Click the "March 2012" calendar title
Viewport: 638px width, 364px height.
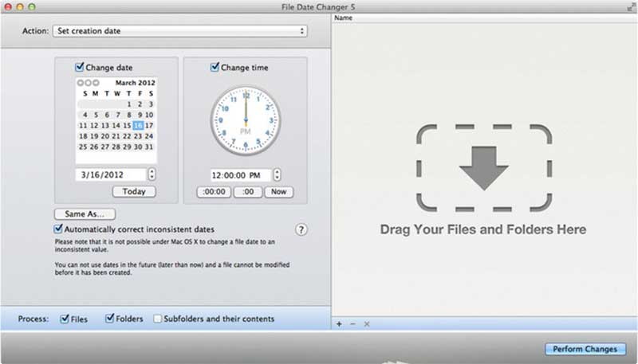pyautogui.click(x=135, y=83)
